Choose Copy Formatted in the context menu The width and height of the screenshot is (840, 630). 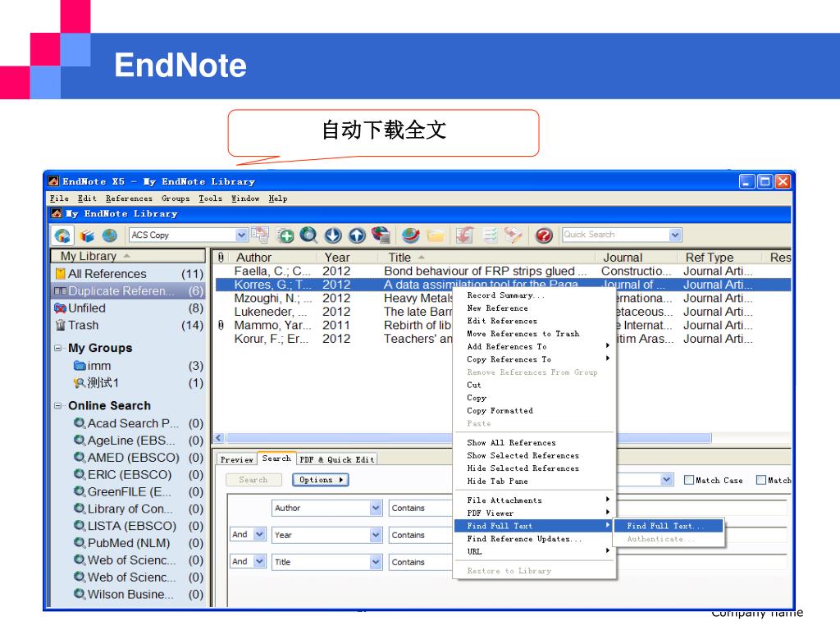[533, 411]
